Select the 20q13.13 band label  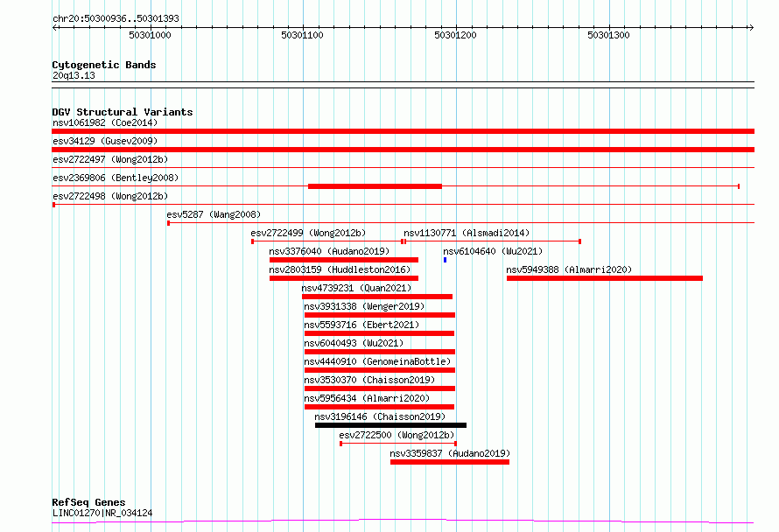tap(74, 75)
